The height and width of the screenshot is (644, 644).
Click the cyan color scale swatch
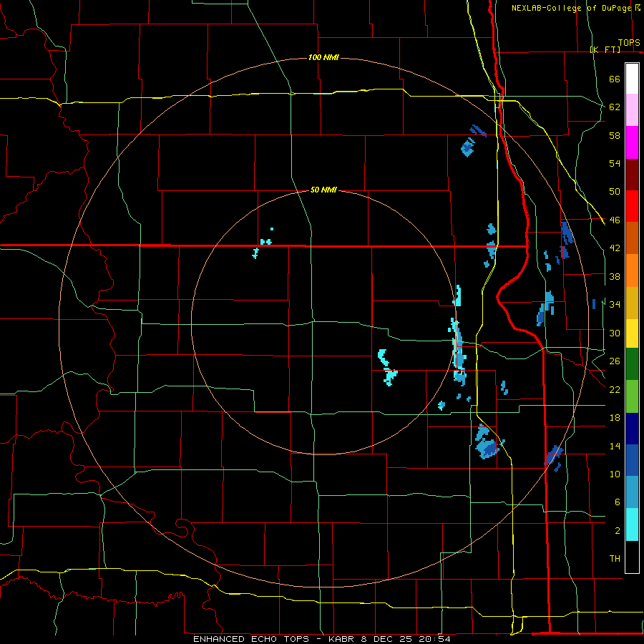(632, 525)
